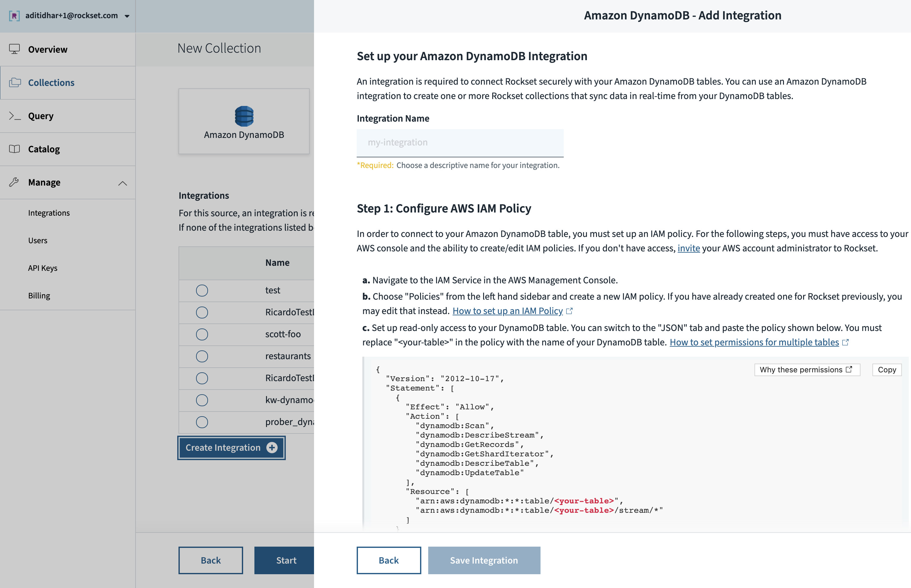Open Why these permissions link

pyautogui.click(x=806, y=370)
